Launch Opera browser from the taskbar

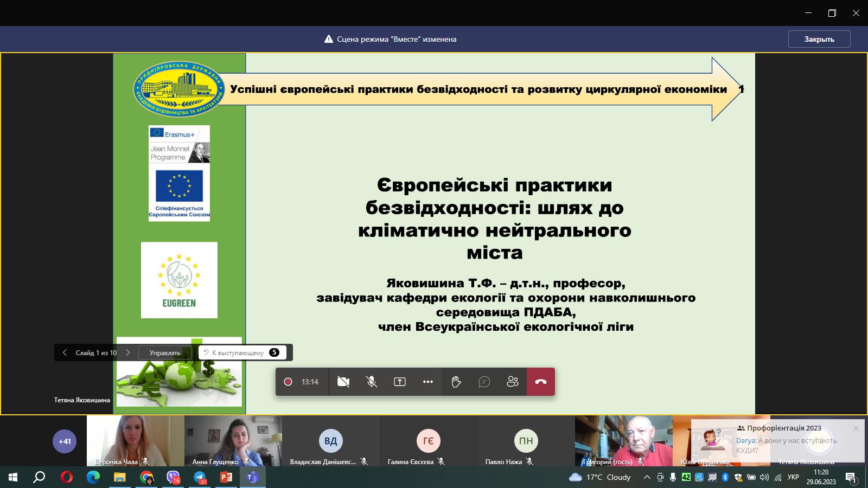pos(67,478)
